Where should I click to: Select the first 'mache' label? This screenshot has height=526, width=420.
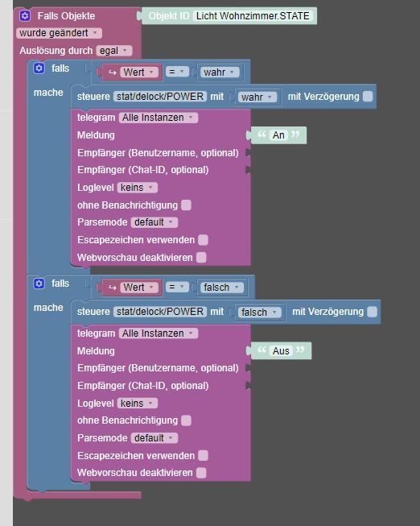click(x=48, y=93)
